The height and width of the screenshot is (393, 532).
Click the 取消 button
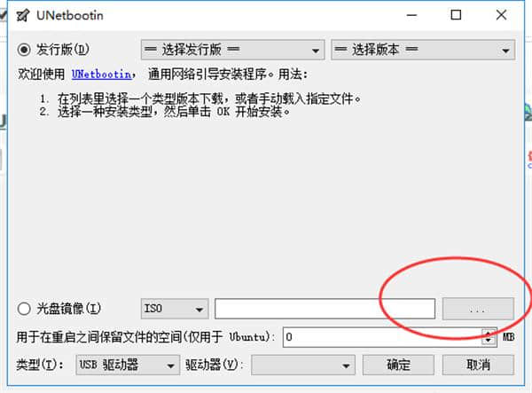point(478,365)
